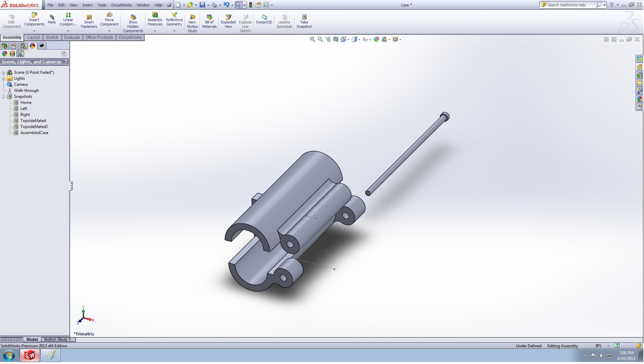
Task: Activate the Move Component tool
Action: 110,19
